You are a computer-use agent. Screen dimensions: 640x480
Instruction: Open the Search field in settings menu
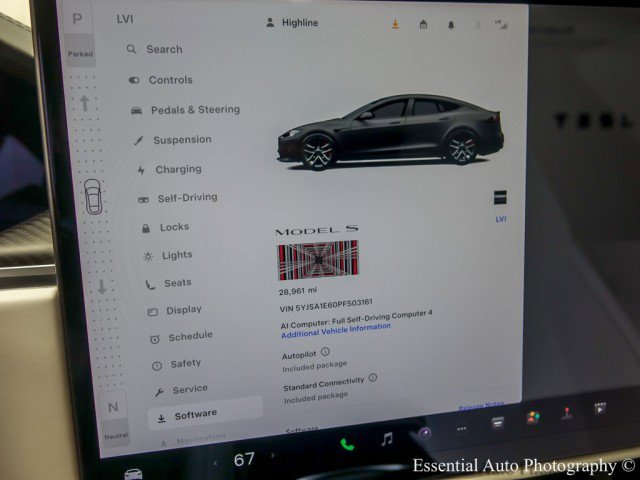coord(154,49)
